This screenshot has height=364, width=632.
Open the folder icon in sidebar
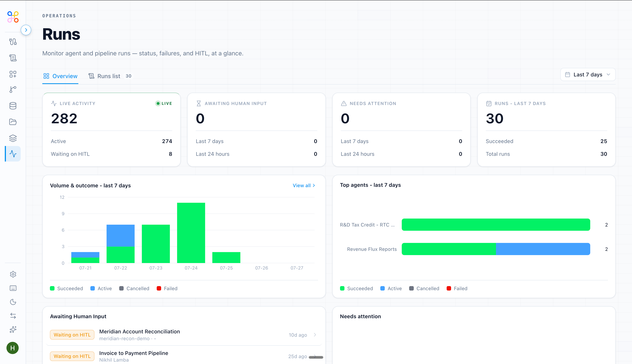click(x=13, y=122)
